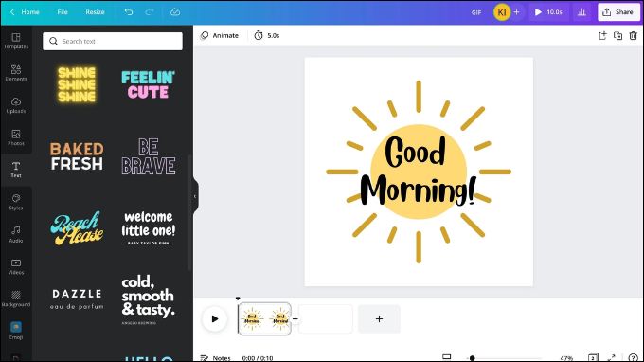Open the help question mark icon

point(633,358)
